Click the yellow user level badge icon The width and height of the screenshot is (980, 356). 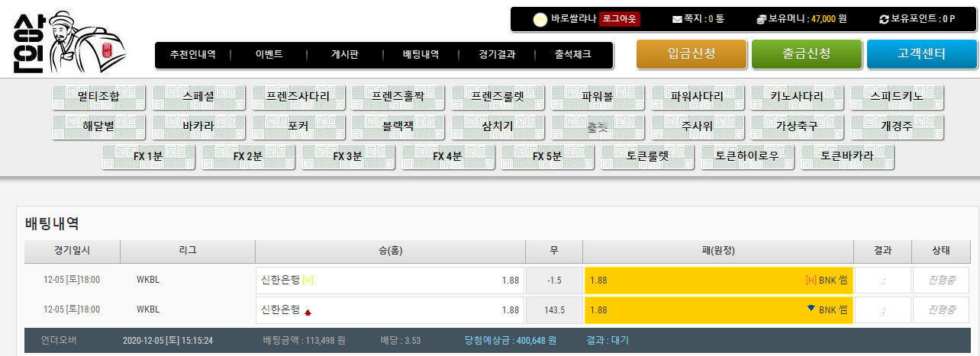(x=540, y=19)
